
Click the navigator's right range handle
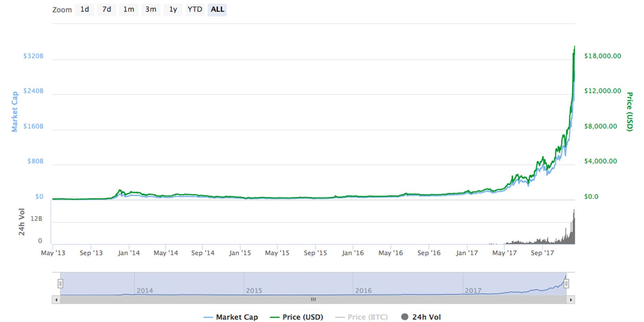[x=566, y=284]
